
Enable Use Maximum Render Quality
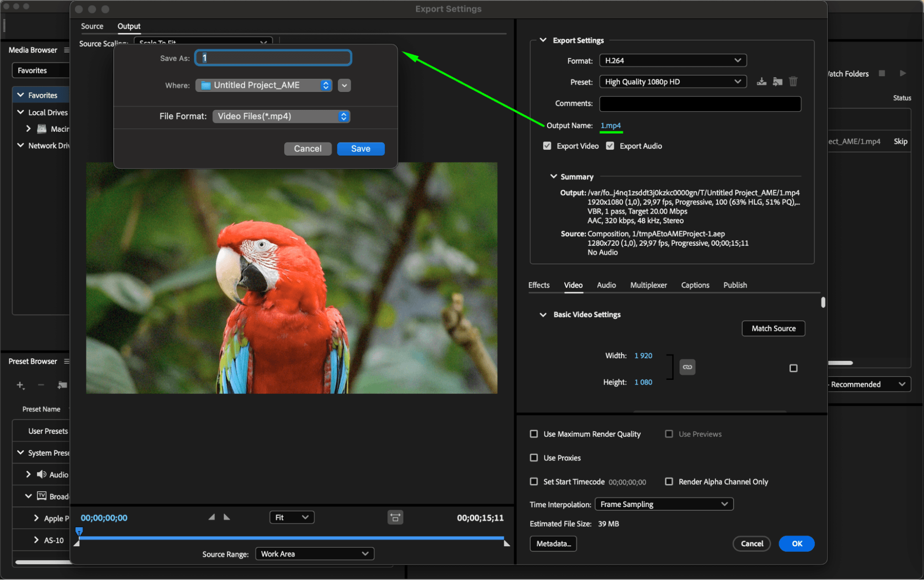(534, 434)
